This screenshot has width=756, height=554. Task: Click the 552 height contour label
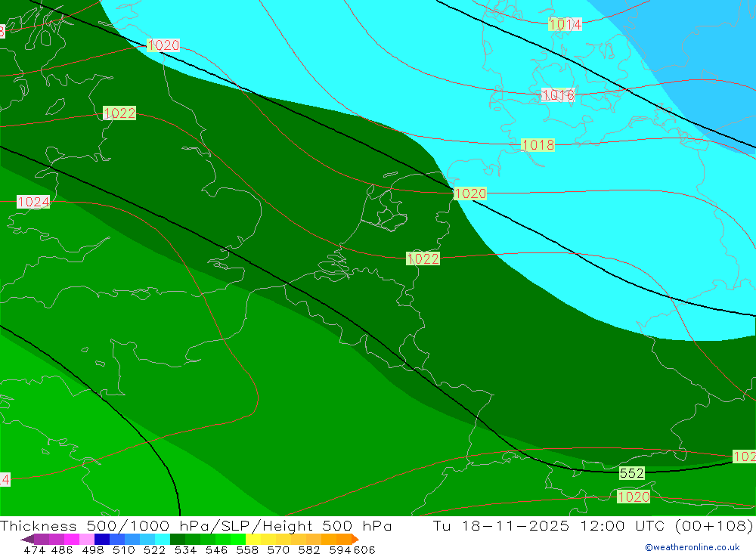631,473
